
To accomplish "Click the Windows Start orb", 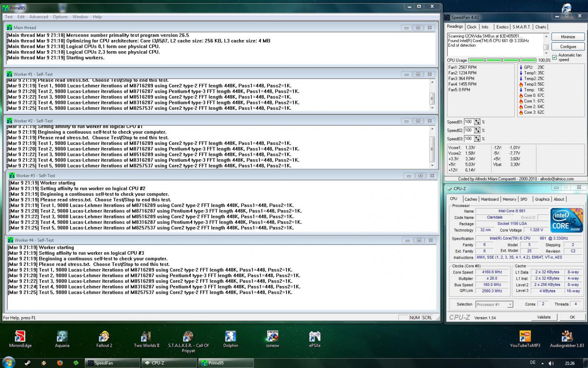I will tap(8, 362).
